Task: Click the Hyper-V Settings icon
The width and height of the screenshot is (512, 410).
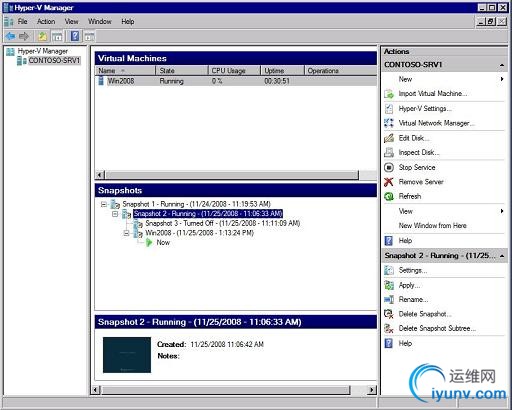Action: (x=389, y=109)
